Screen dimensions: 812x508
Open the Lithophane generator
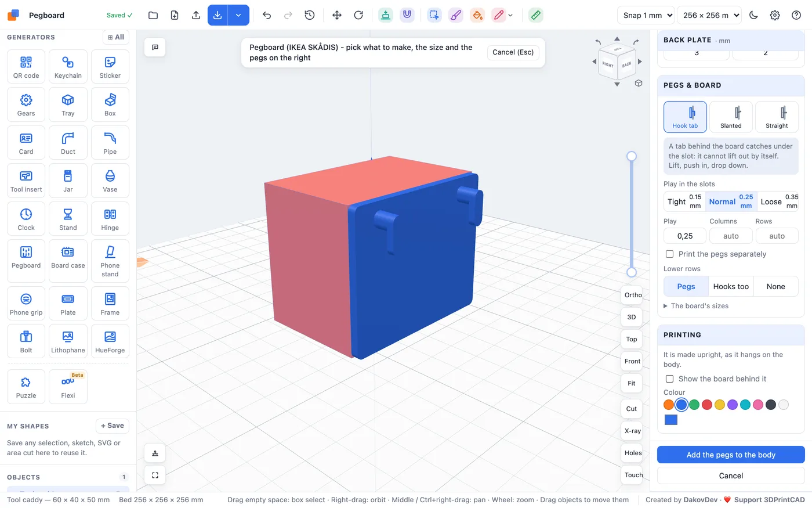[68, 341]
